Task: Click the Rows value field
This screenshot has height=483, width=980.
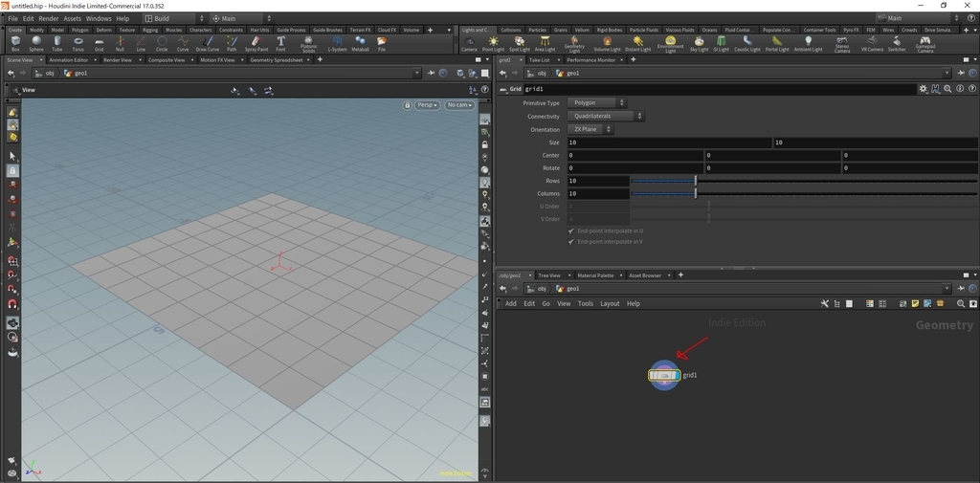Action: coord(598,181)
